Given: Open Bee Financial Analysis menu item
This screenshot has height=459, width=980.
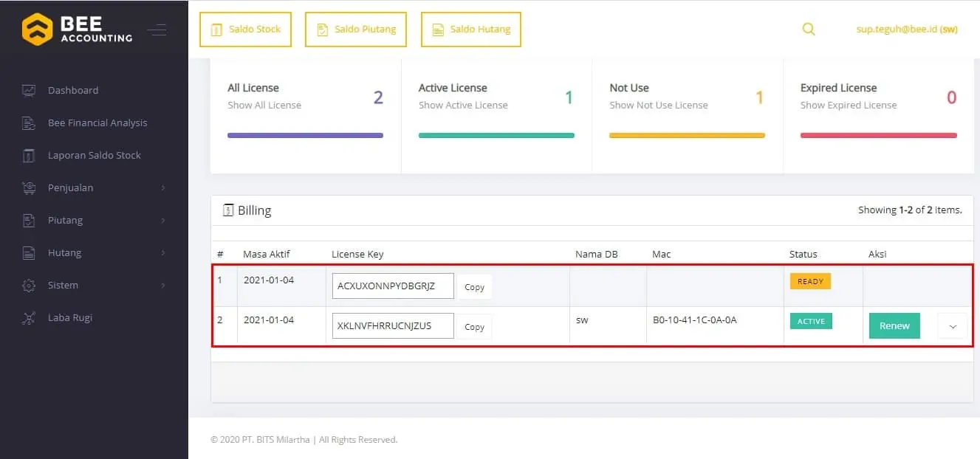Looking at the screenshot, I should pyautogui.click(x=97, y=122).
